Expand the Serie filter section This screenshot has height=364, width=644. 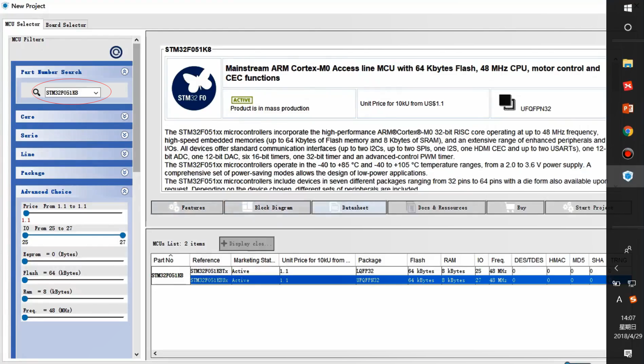click(x=125, y=135)
